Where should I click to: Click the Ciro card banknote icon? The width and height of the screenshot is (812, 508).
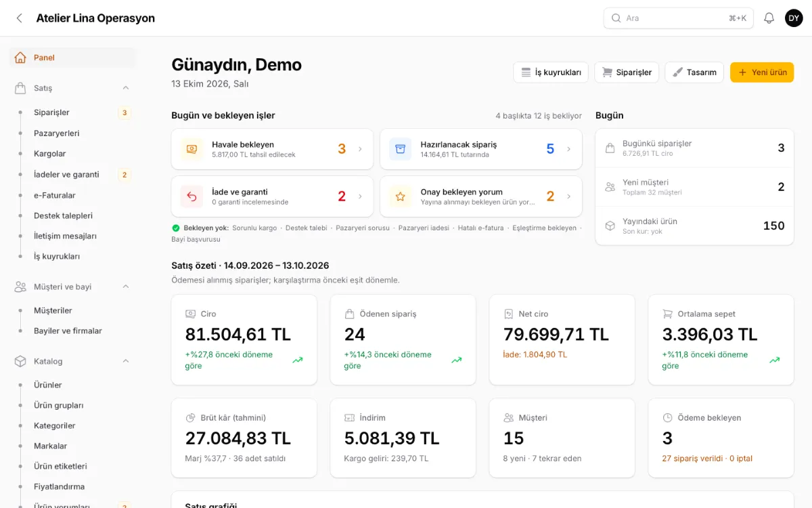[191, 314]
